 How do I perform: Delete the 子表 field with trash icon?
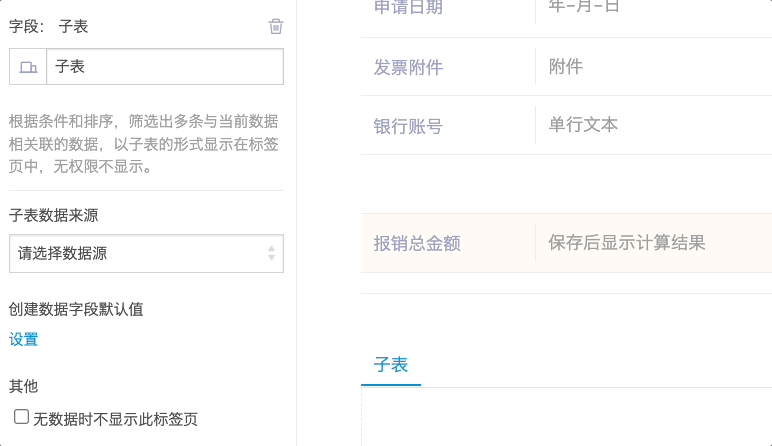tap(276, 26)
